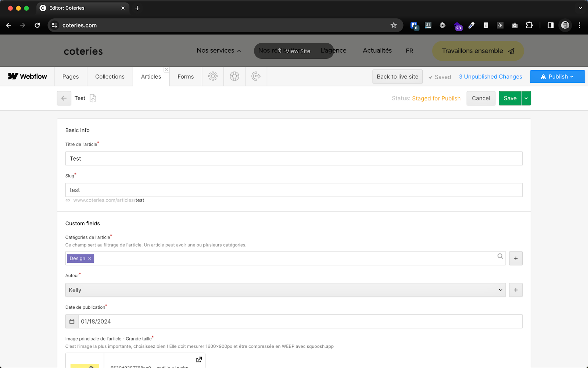Close the Editor: Coteries browser tab
This screenshot has height=368, width=588.
click(x=123, y=8)
